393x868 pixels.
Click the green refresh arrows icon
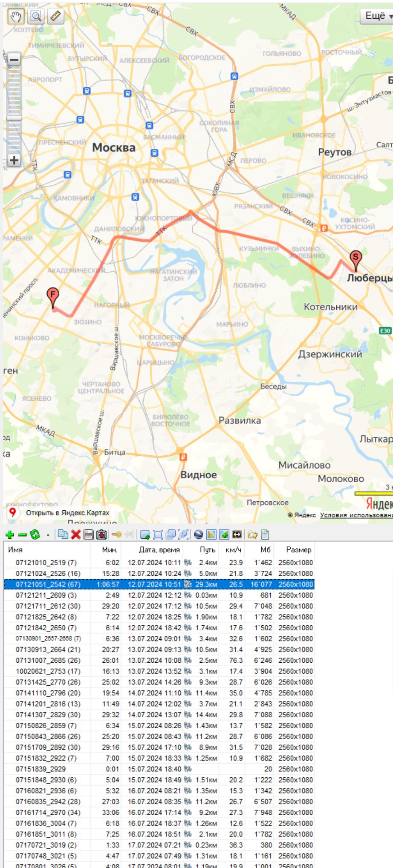(35, 535)
